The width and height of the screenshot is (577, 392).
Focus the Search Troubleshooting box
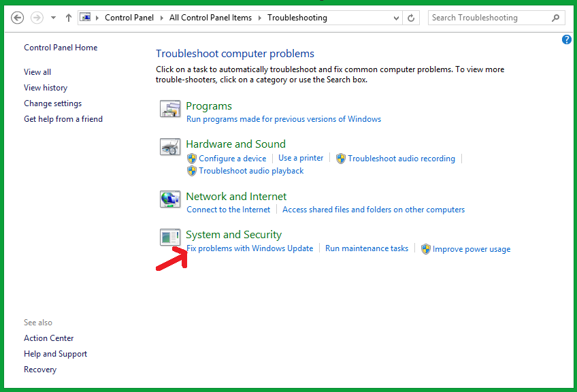coord(497,18)
